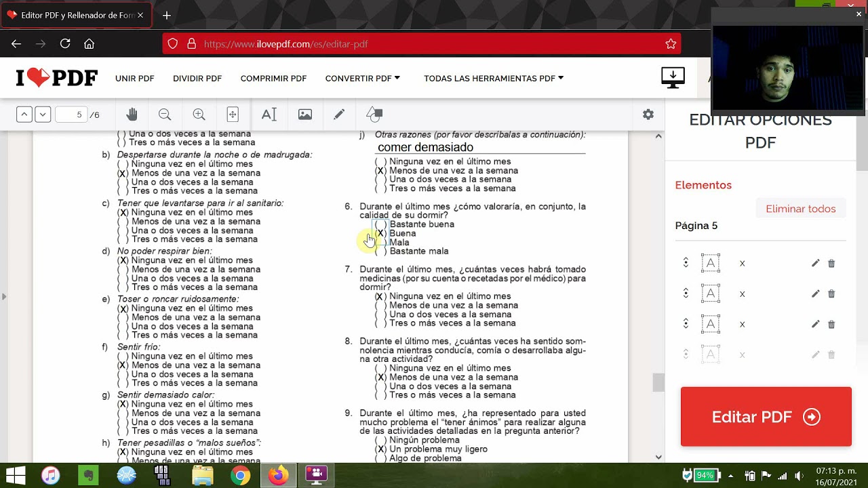The image size is (868, 488).
Task: Select the shapes tool
Action: [x=374, y=115]
